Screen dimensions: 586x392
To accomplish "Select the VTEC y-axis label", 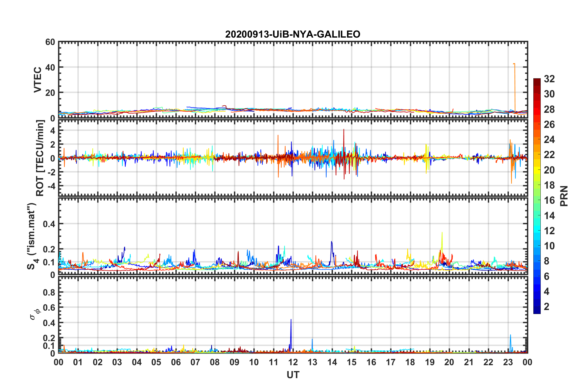I will point(38,80).
